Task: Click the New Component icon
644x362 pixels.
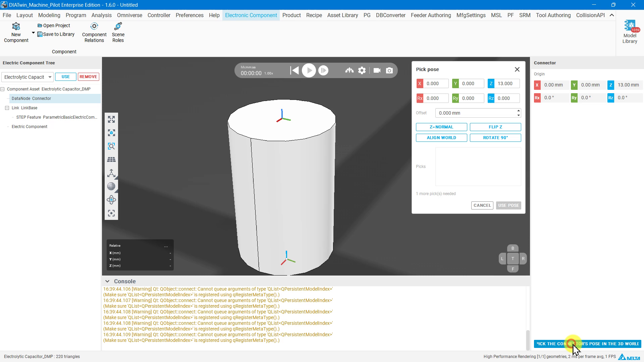Action: tap(16, 26)
